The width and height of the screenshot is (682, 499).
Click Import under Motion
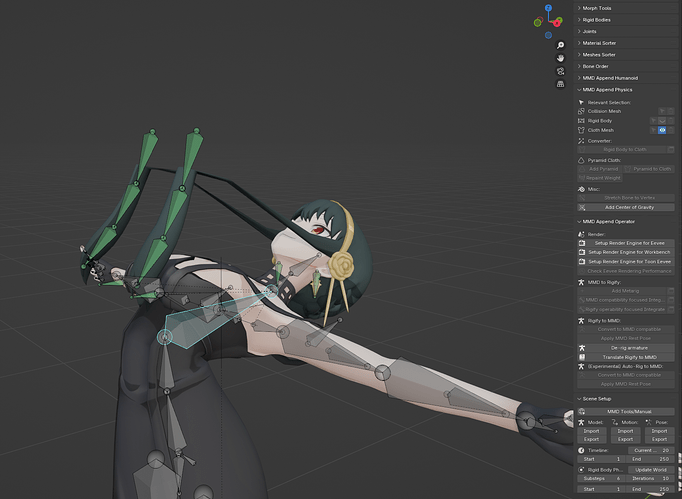tap(625, 431)
